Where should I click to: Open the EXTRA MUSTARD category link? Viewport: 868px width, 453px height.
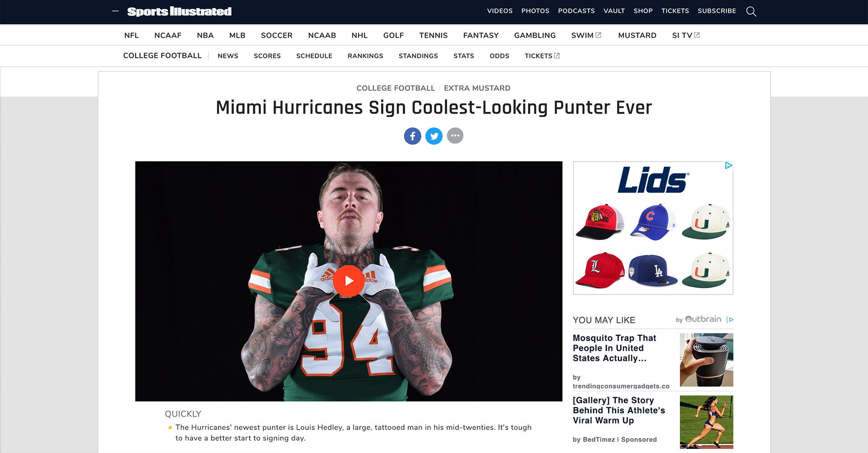477,88
